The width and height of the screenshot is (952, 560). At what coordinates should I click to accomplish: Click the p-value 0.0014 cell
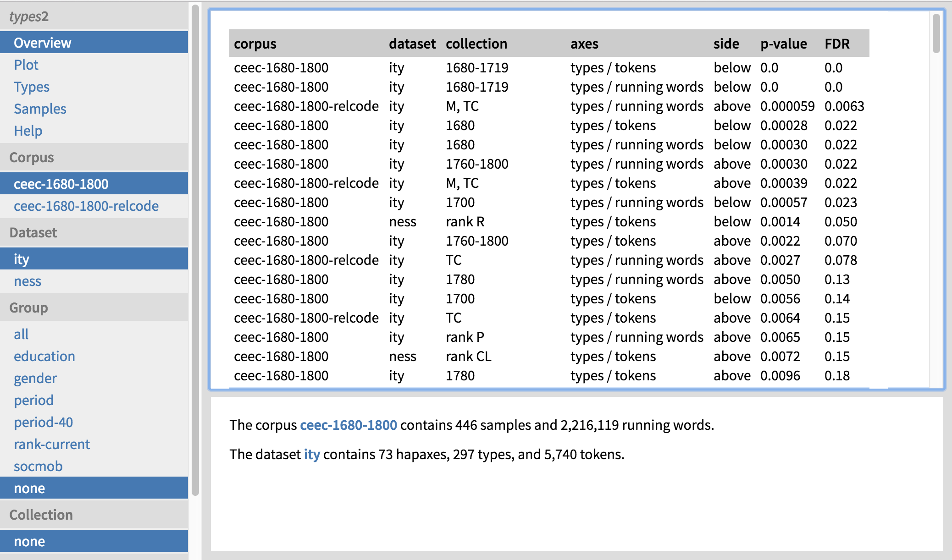coord(780,221)
